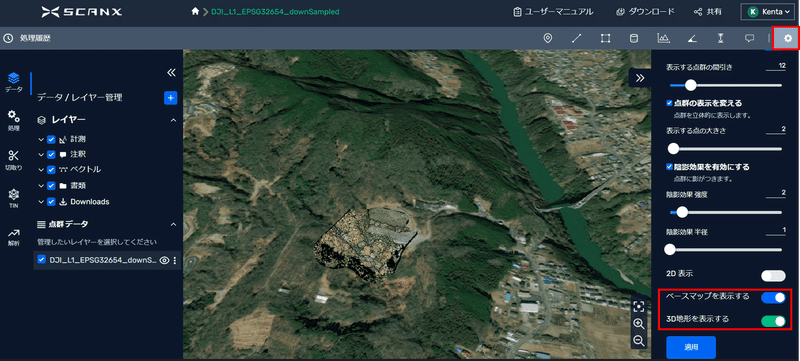Image resolution: width=800 pixels, height=361 pixels.
Task: Add an annotation comment with speech-bubble tool
Action: 749,38
